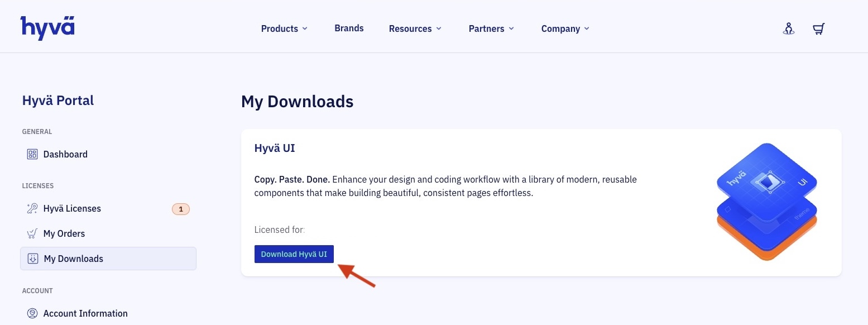Open the account profile icon

click(x=788, y=28)
